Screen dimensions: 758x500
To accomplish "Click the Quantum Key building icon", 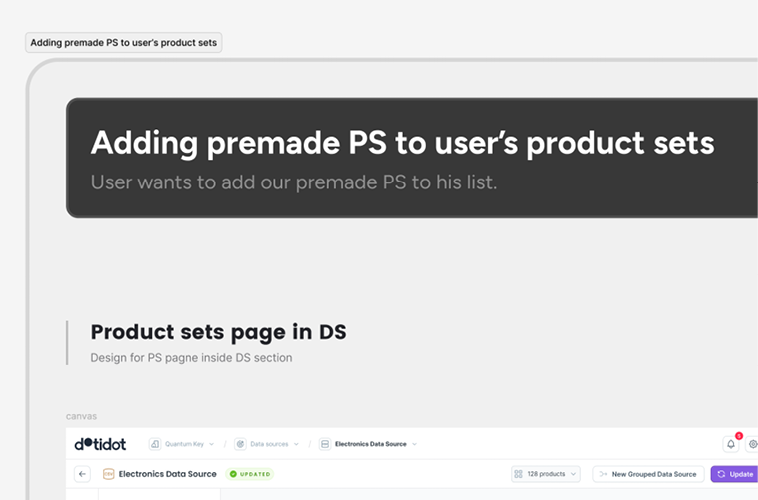I will (156, 444).
